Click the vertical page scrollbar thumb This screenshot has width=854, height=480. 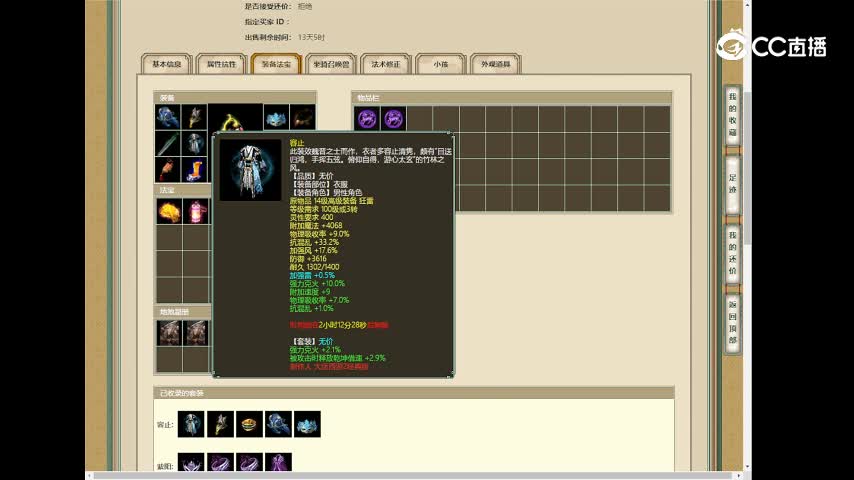pos(747,169)
